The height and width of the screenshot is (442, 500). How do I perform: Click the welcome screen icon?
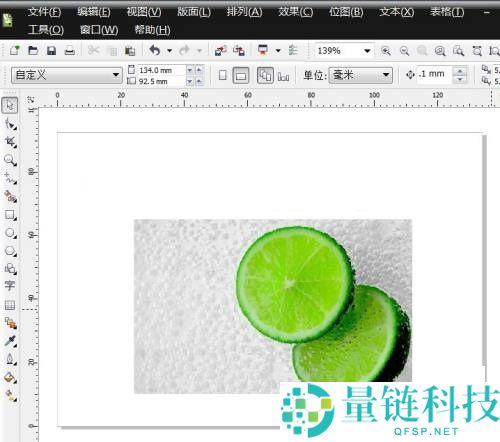click(x=293, y=51)
